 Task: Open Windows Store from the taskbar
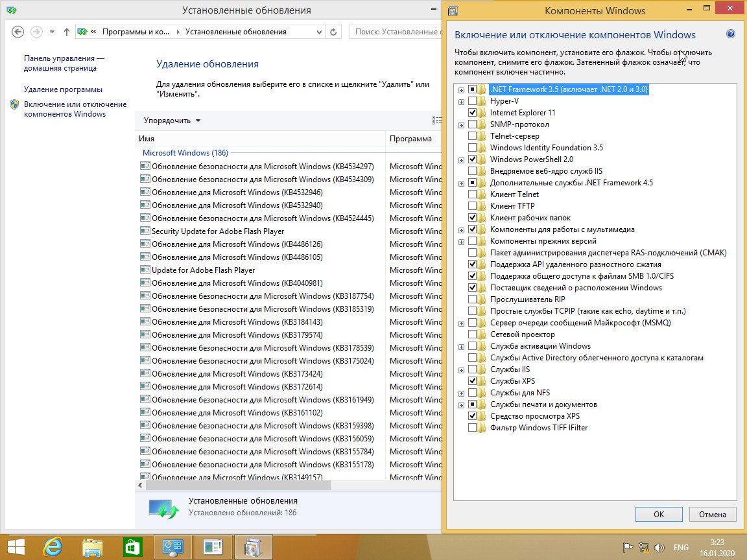pyautogui.click(x=134, y=547)
